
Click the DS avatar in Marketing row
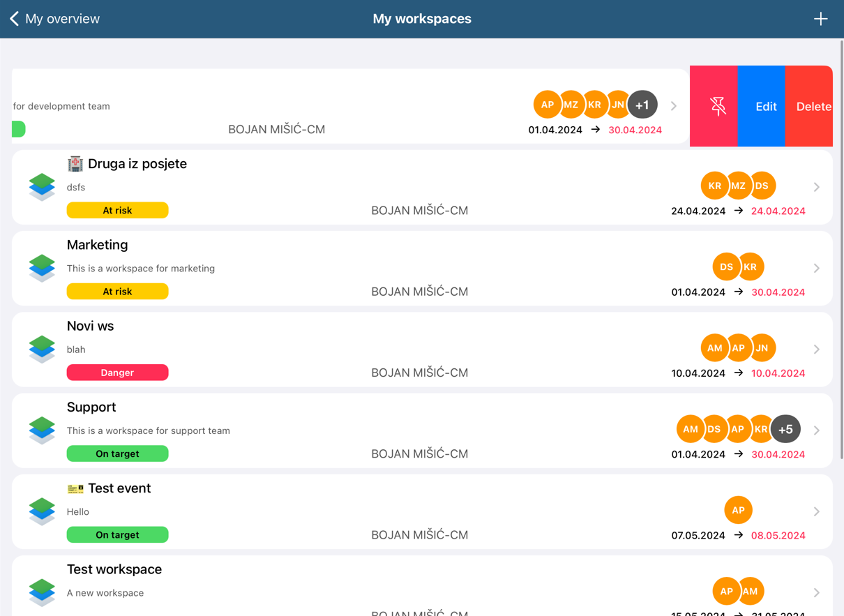[x=725, y=267]
